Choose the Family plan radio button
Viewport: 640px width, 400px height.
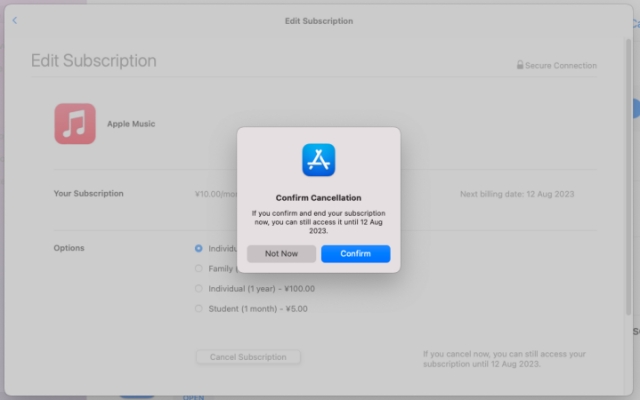tap(199, 268)
